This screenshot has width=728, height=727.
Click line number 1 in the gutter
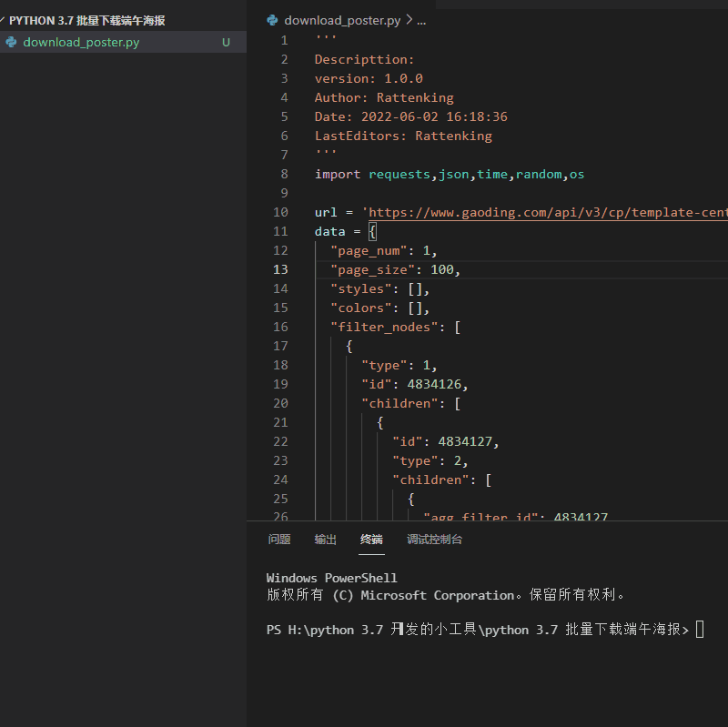[284, 40]
